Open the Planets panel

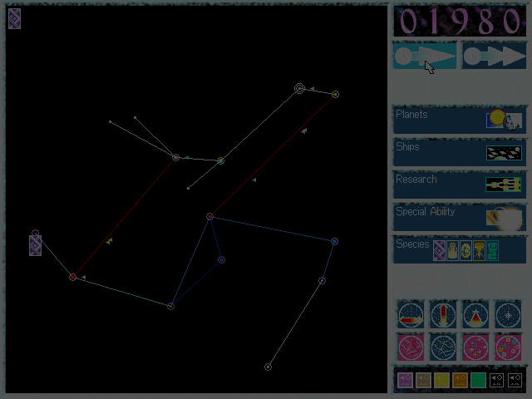tap(460, 121)
